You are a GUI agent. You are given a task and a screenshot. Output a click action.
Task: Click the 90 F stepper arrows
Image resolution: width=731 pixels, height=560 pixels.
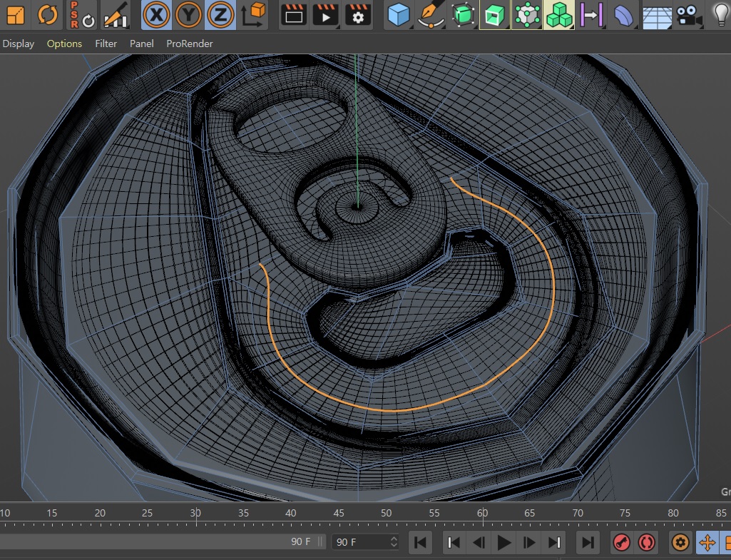394,542
